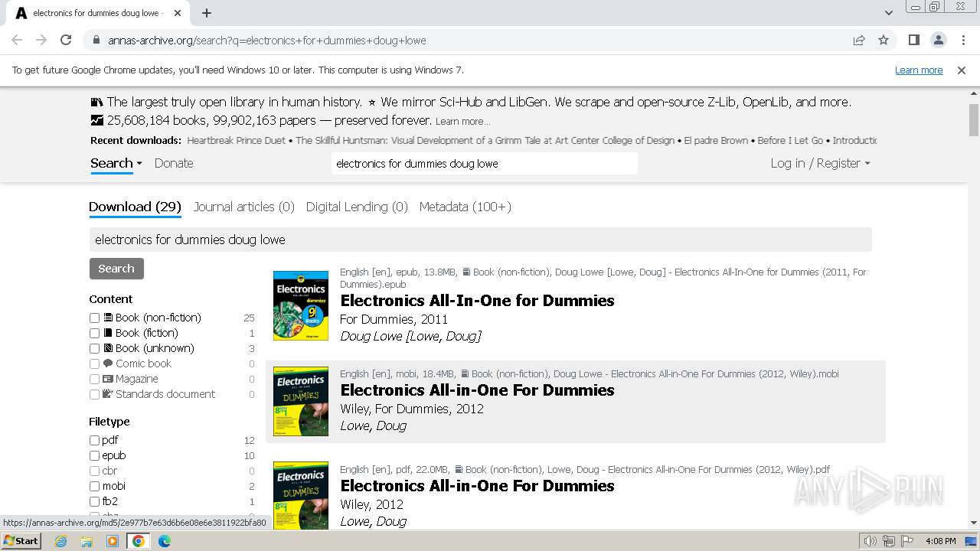Viewport: 980px width, 551px height.
Task: Bookmark this page with the star icon
Action: (884, 40)
